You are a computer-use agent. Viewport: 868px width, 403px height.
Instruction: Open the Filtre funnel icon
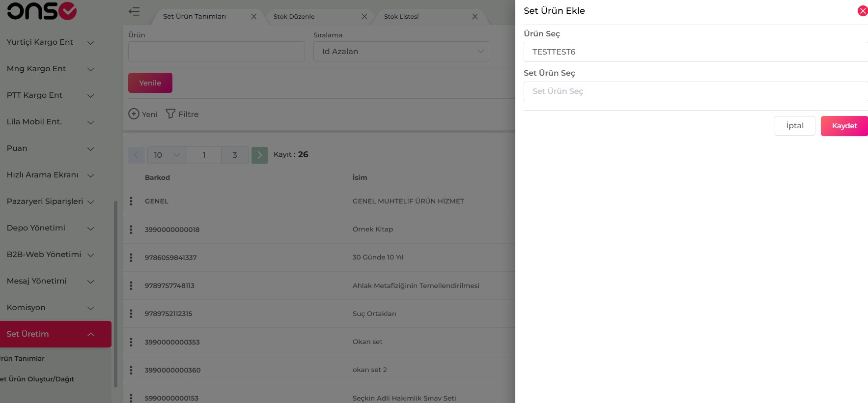170,114
